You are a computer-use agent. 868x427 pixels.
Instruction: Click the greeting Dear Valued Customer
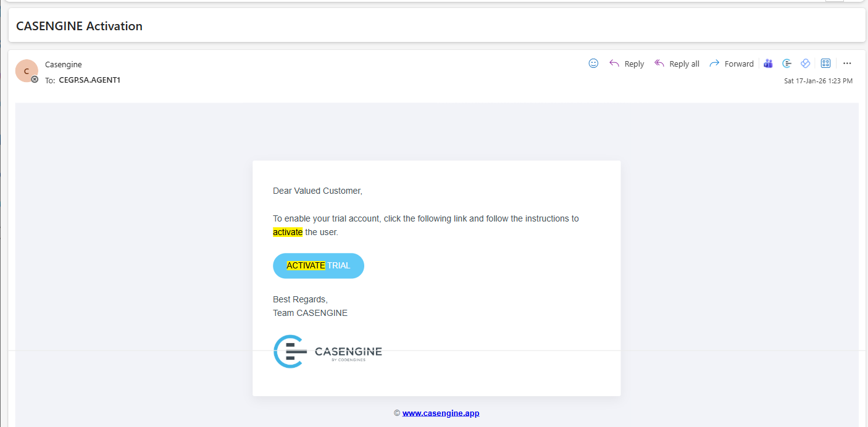317,191
